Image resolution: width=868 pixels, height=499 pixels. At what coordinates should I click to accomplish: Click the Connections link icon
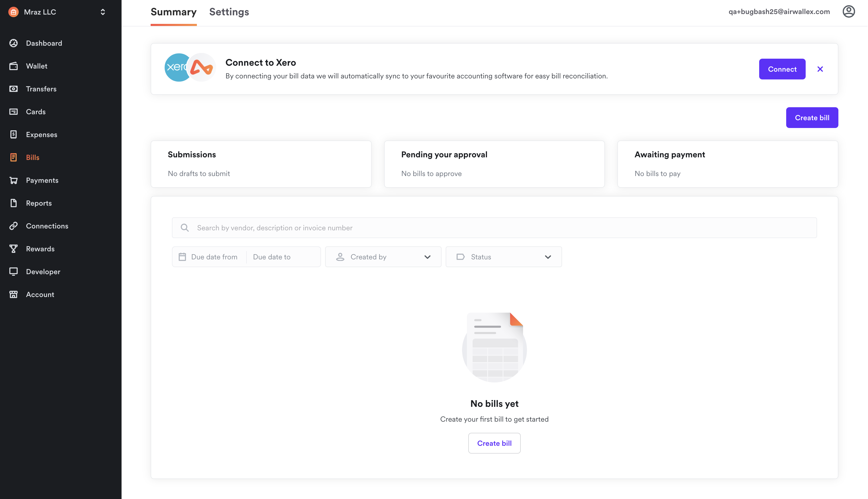(x=13, y=226)
